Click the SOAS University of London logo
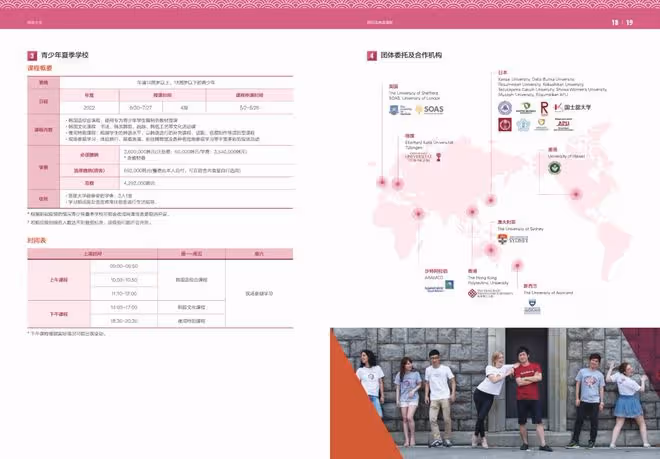The height and width of the screenshot is (459, 660). pyautogui.click(x=429, y=109)
